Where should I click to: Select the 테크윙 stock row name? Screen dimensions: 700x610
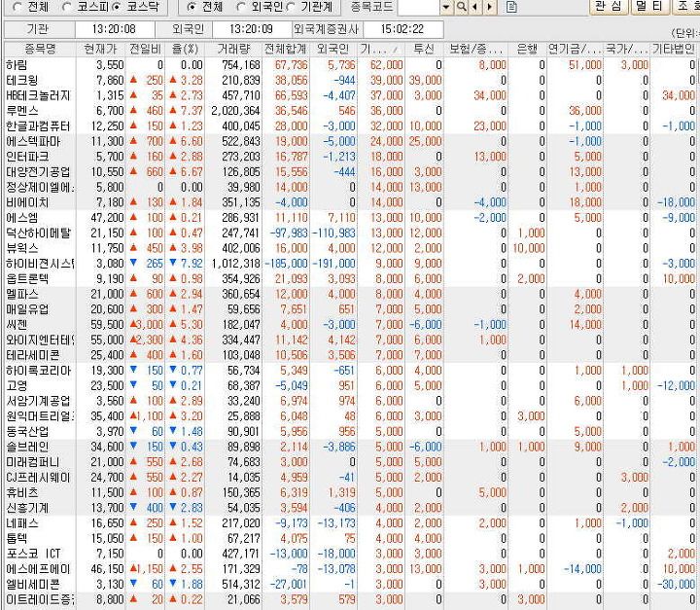coord(22,81)
